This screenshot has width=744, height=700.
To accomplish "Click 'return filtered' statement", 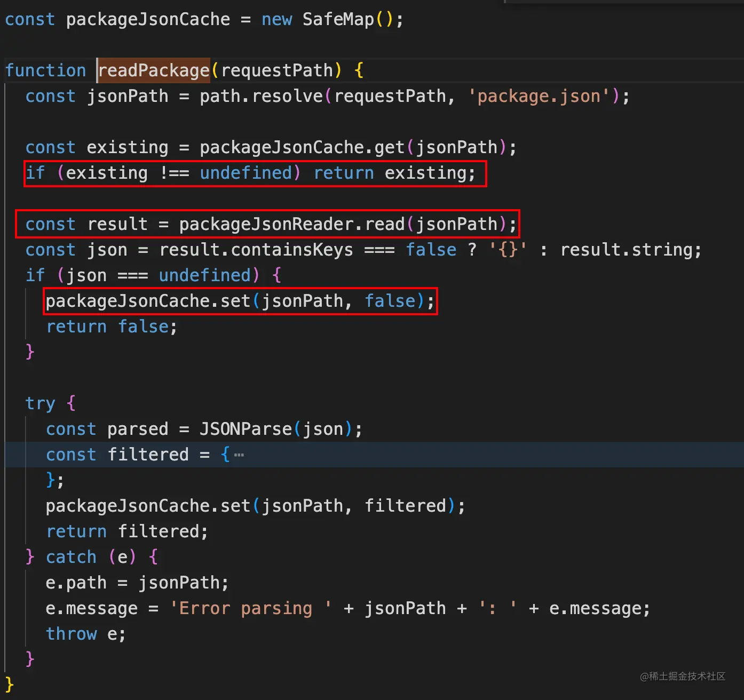I will point(126,532).
